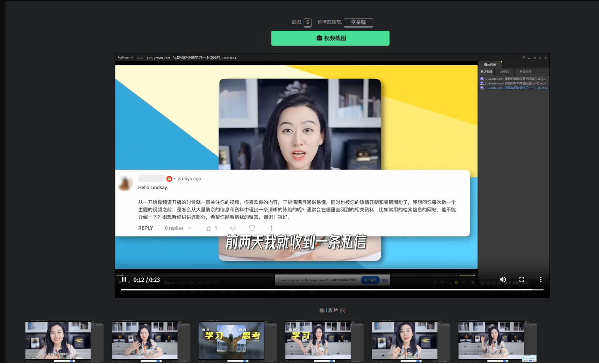Enter fullscreen mode on the video
The image size is (599, 364).
522,279
